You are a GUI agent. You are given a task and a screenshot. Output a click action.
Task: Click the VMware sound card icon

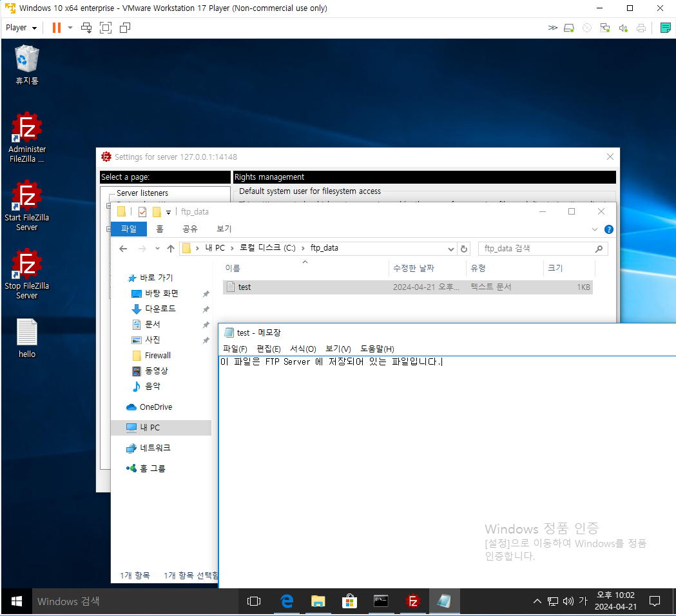coord(623,28)
